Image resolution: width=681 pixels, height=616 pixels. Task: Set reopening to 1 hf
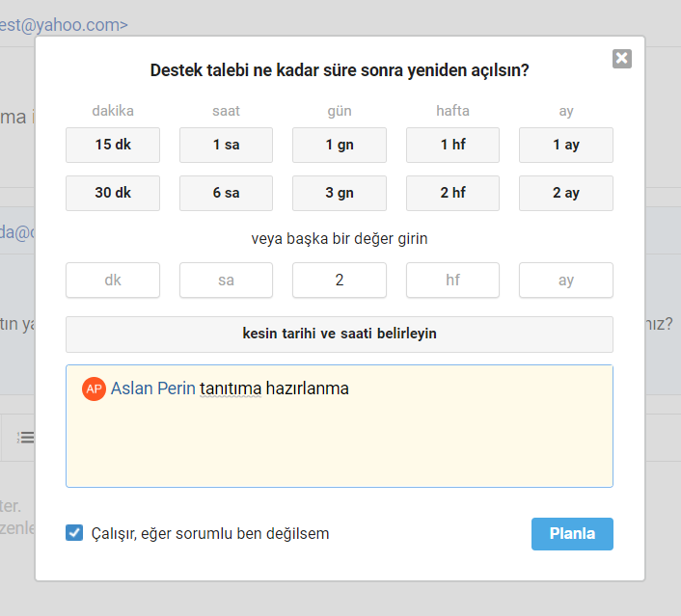[x=452, y=145]
